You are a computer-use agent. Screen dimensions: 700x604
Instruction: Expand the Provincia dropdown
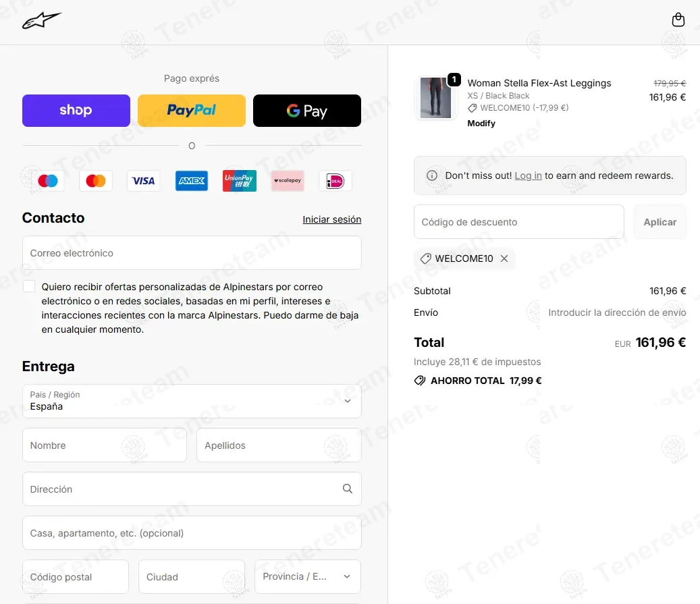click(307, 577)
